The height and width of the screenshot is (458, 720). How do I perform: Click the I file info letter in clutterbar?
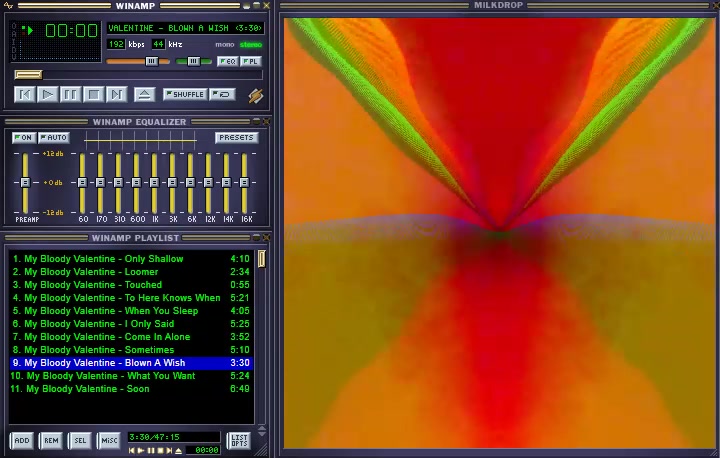point(14,41)
